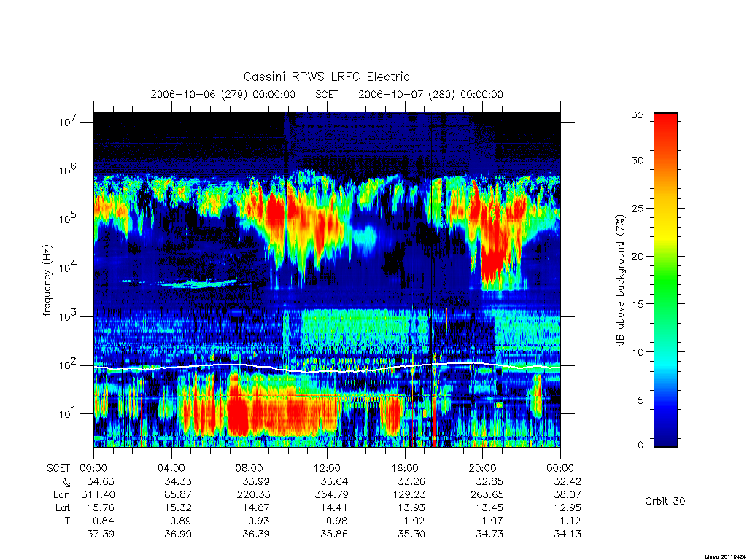Click the 'Orbit 30' label
The image size is (747, 560).
(x=665, y=501)
